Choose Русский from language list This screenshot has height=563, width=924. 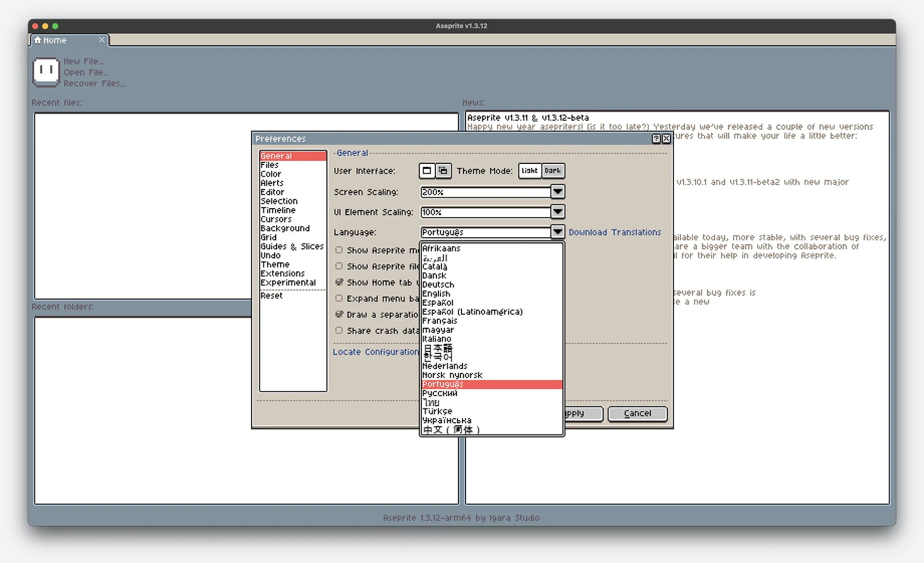(x=492, y=393)
